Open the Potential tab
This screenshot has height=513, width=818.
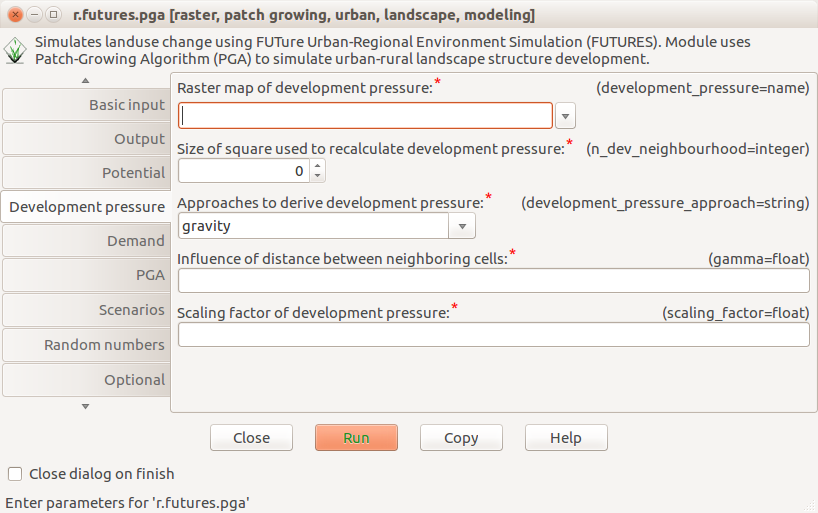[x=87, y=173]
